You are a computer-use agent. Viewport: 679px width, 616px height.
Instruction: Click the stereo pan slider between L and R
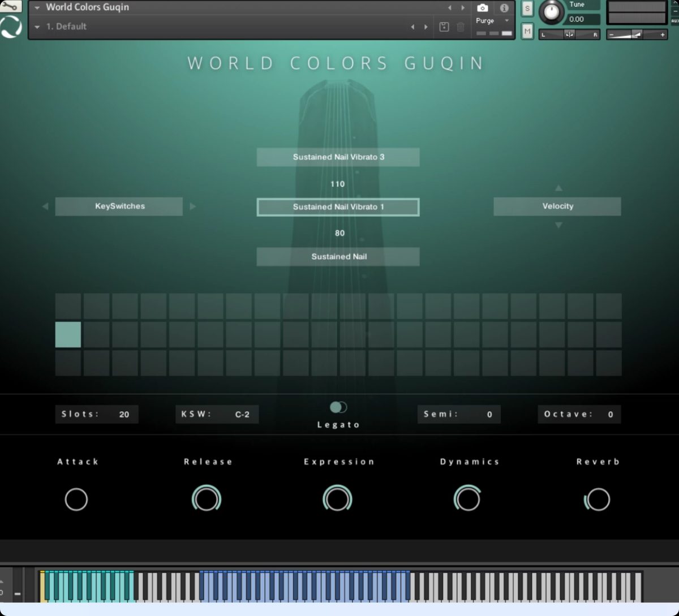569,35
